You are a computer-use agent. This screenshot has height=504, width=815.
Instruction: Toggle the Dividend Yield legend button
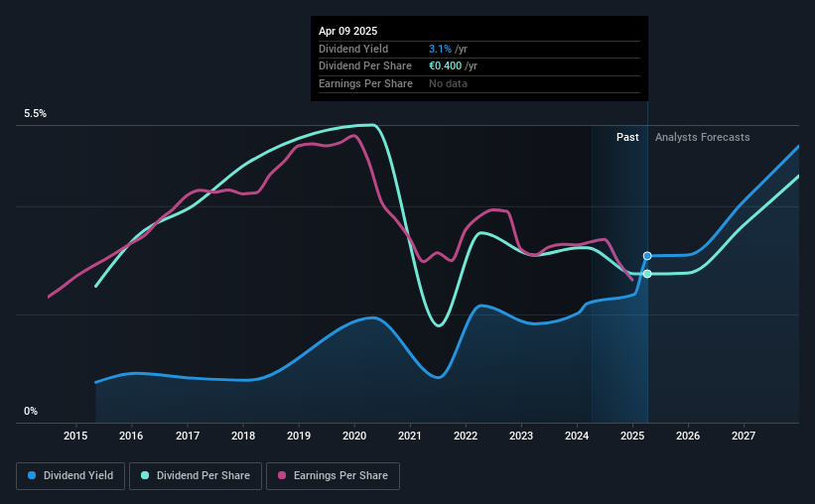click(x=70, y=476)
